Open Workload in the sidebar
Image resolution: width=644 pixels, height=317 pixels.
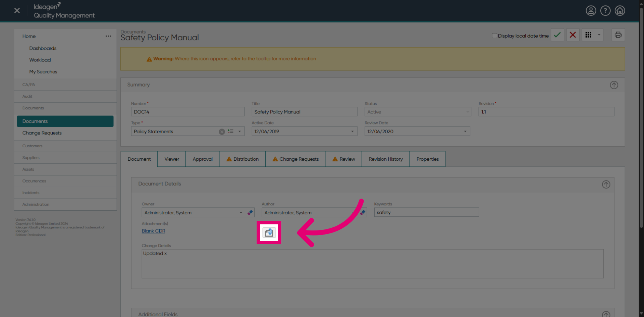tap(40, 60)
